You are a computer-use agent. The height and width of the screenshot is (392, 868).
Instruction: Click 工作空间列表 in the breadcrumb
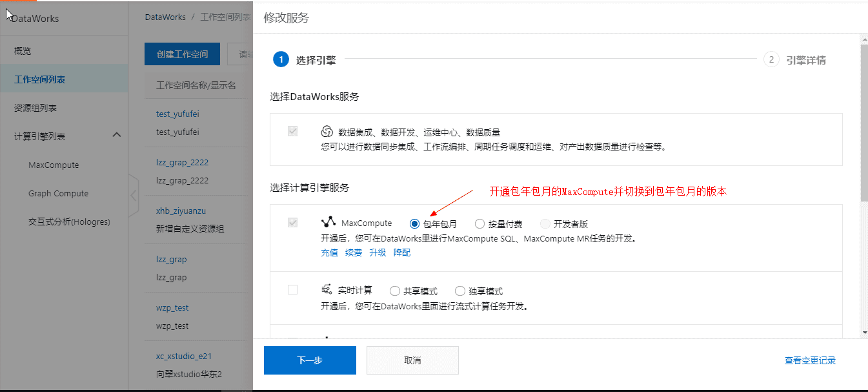[226, 17]
